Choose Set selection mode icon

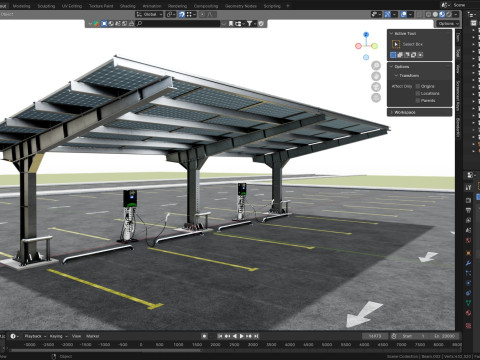pyautogui.click(x=393, y=55)
